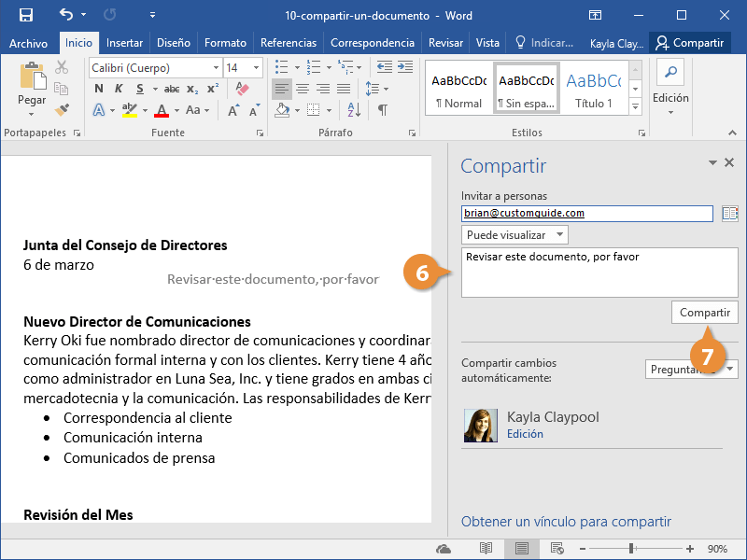747x560 pixels.
Task: Switch to the Revisar tab
Action: (445, 43)
